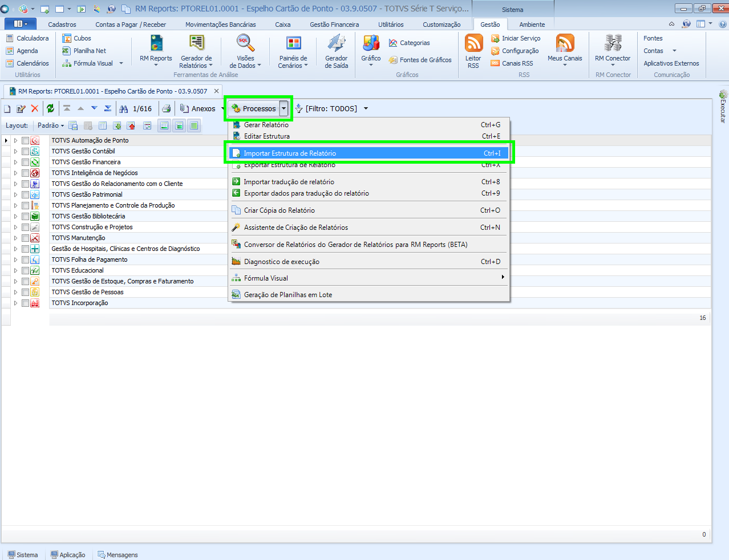Open RSS Configuração
The width and height of the screenshot is (729, 560).
click(515, 51)
